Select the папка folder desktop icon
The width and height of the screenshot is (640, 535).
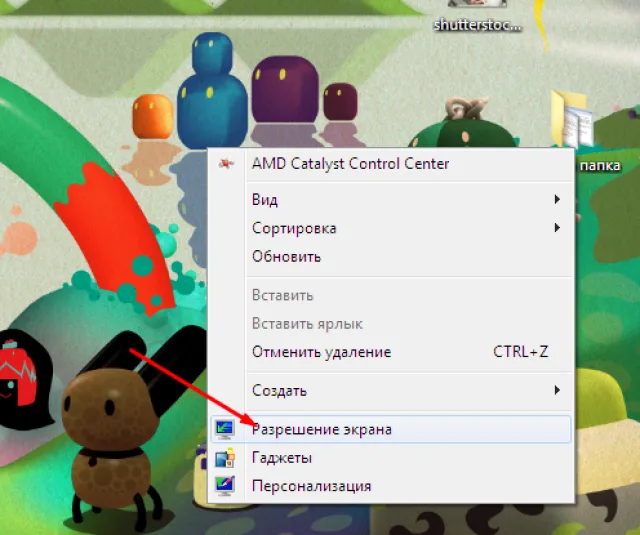tap(573, 118)
